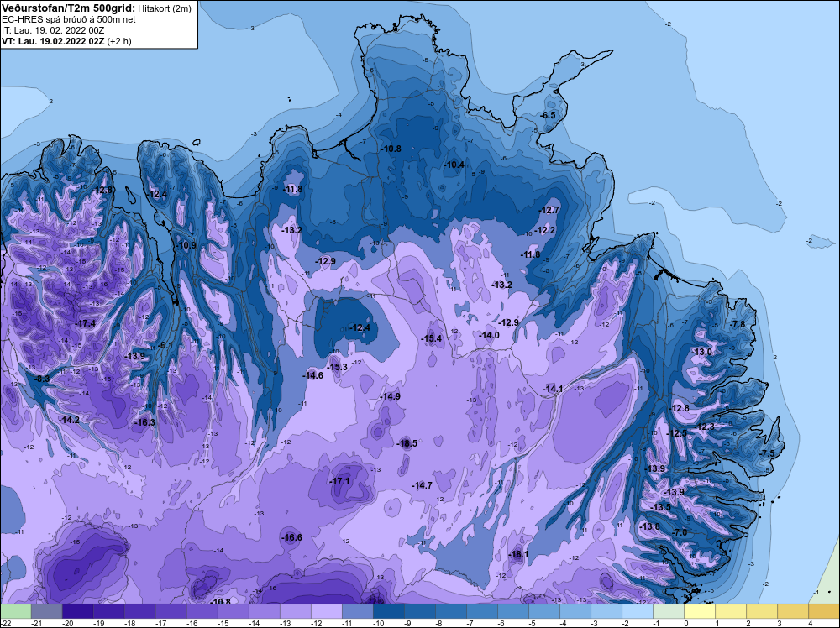
Task: Click the -13.5 temperature reading
Action: point(660,507)
